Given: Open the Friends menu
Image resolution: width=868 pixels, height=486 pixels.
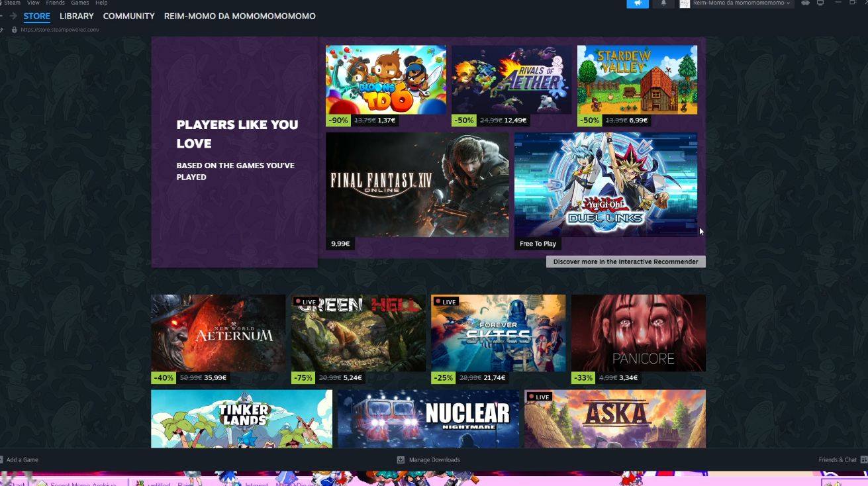Looking at the screenshot, I should point(55,3).
